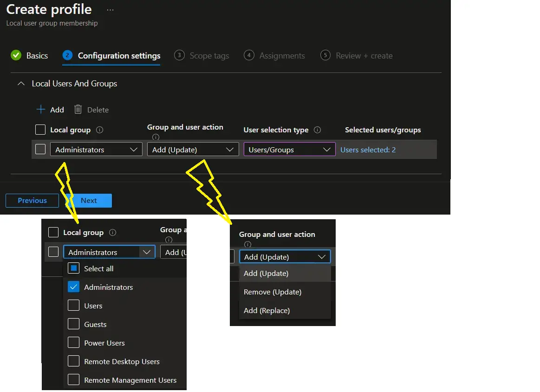Enable the Guests checkbox
540x392 pixels.
point(73,324)
